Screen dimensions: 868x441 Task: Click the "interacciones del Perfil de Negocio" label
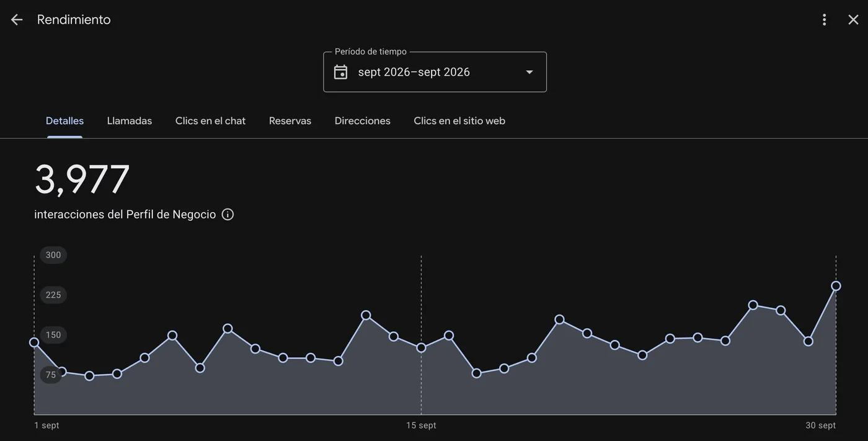[x=125, y=215]
